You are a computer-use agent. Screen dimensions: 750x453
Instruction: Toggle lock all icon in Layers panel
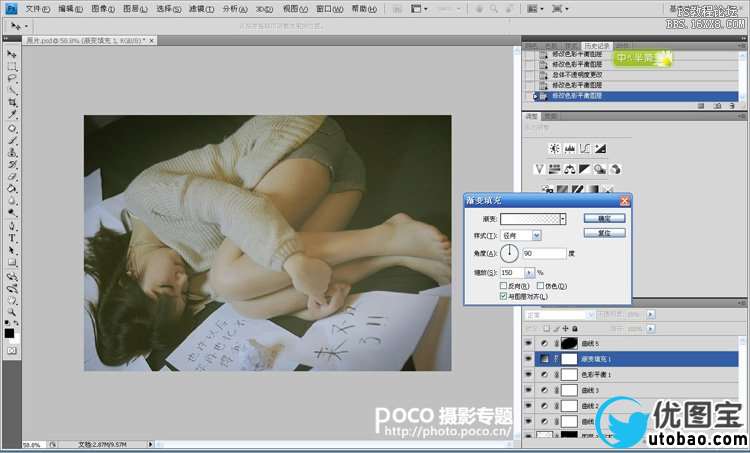click(x=575, y=329)
